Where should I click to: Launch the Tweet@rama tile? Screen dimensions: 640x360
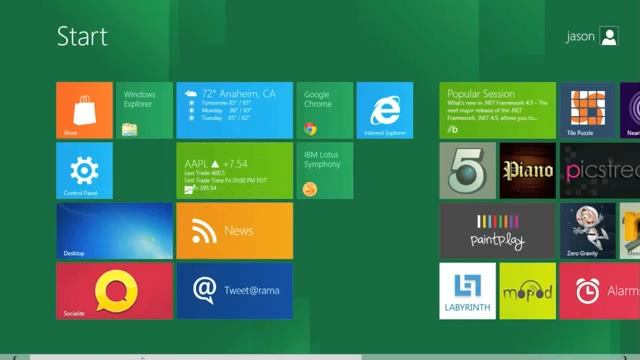235,291
